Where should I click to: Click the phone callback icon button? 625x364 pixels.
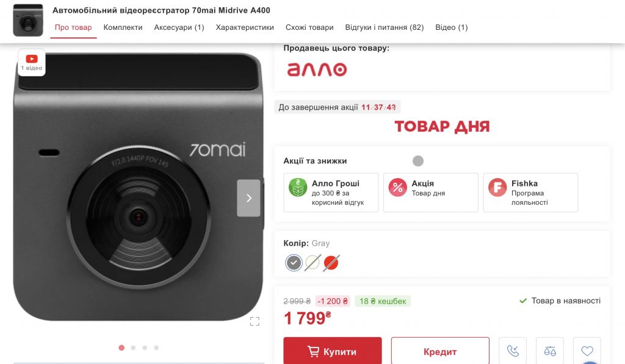513,351
